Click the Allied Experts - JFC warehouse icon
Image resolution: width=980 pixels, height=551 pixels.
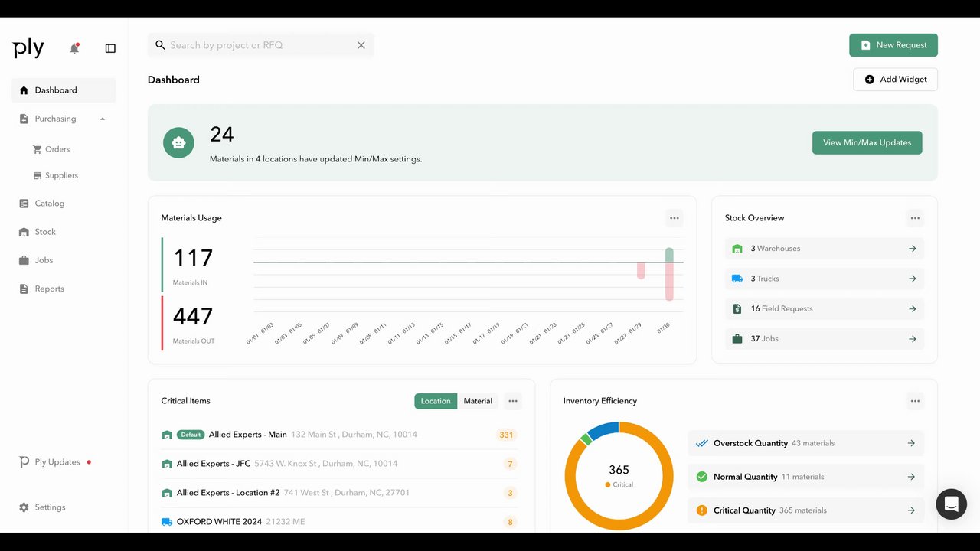167,464
